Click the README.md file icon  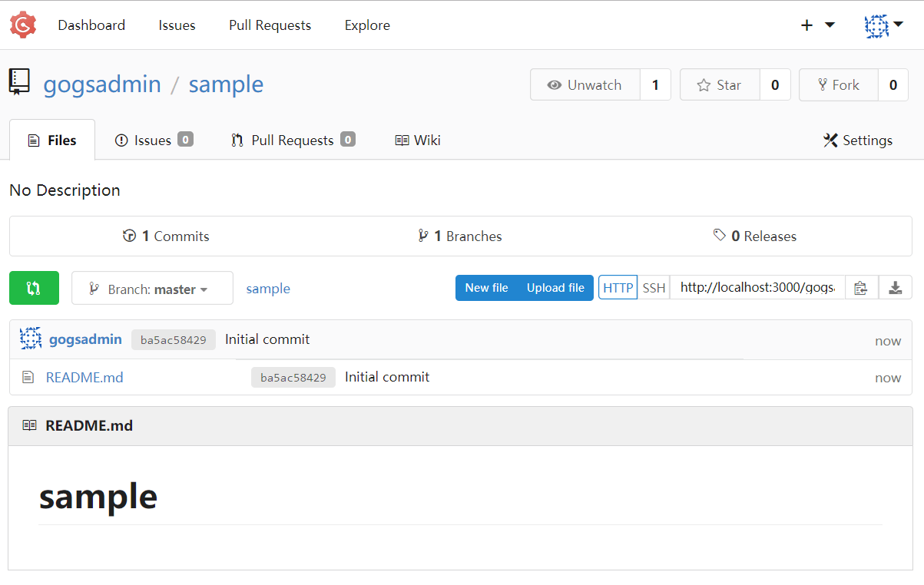click(28, 377)
